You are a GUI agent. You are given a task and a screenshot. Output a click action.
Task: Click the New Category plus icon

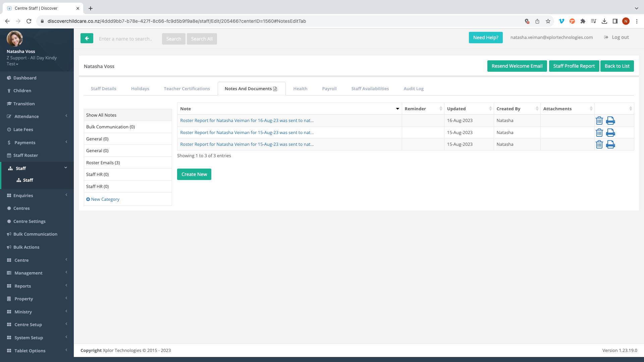88,199
